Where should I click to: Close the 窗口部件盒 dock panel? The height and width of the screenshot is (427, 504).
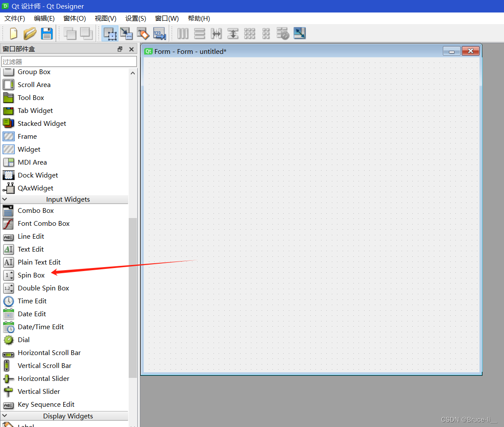pos(131,49)
